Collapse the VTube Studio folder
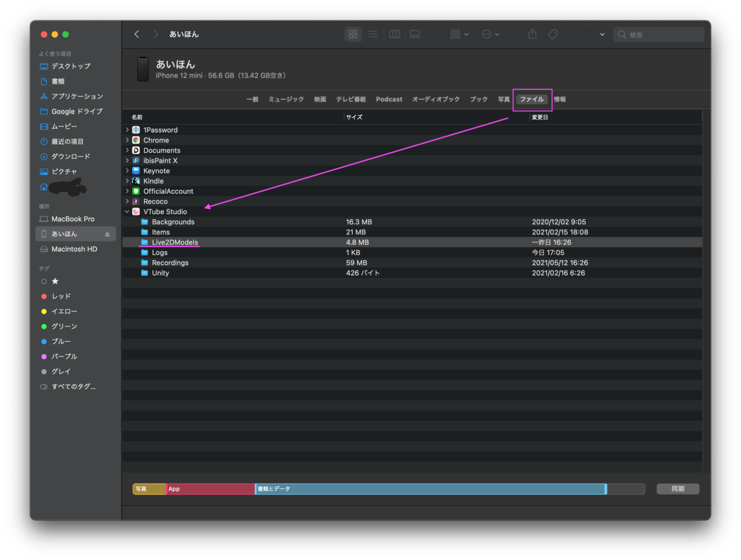Viewport: 741px width, 560px height. click(x=127, y=211)
